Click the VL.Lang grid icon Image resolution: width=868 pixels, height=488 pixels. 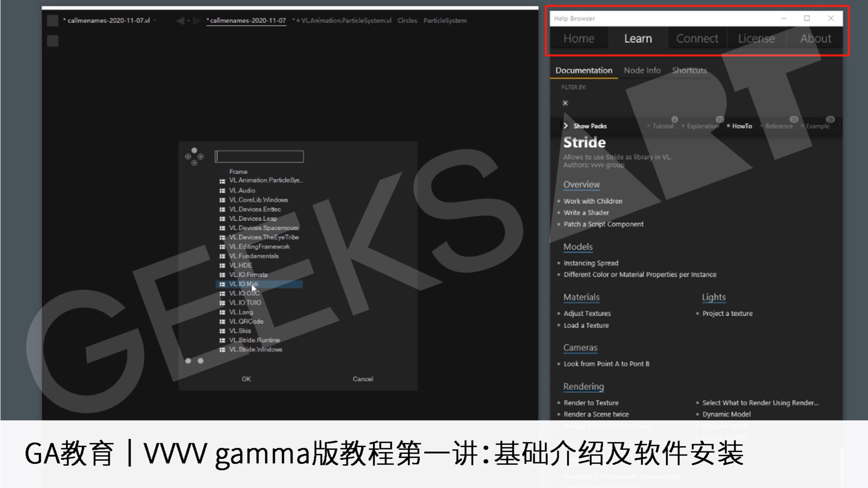click(222, 312)
